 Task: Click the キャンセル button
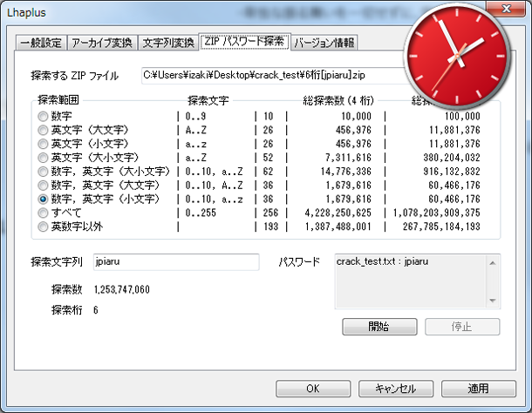(x=396, y=389)
